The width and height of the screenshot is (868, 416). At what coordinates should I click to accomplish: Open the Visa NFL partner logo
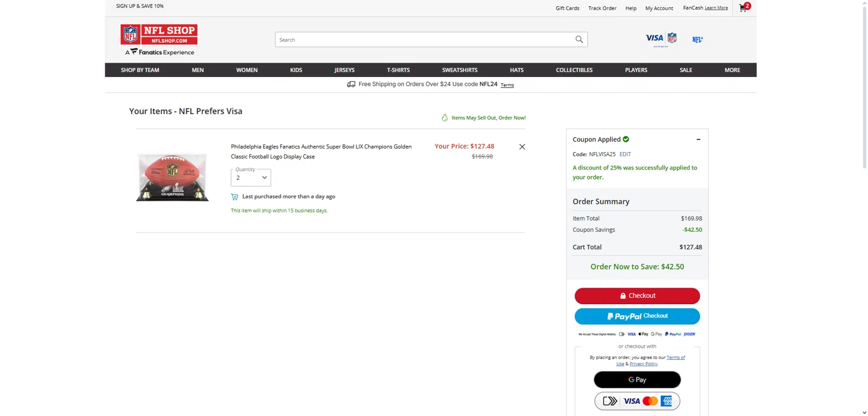coord(661,39)
